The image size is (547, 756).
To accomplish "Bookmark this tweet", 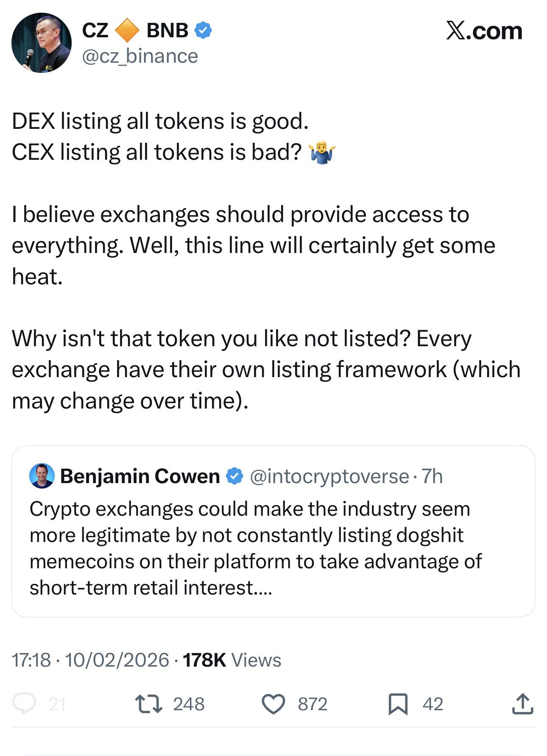I will tap(398, 704).
